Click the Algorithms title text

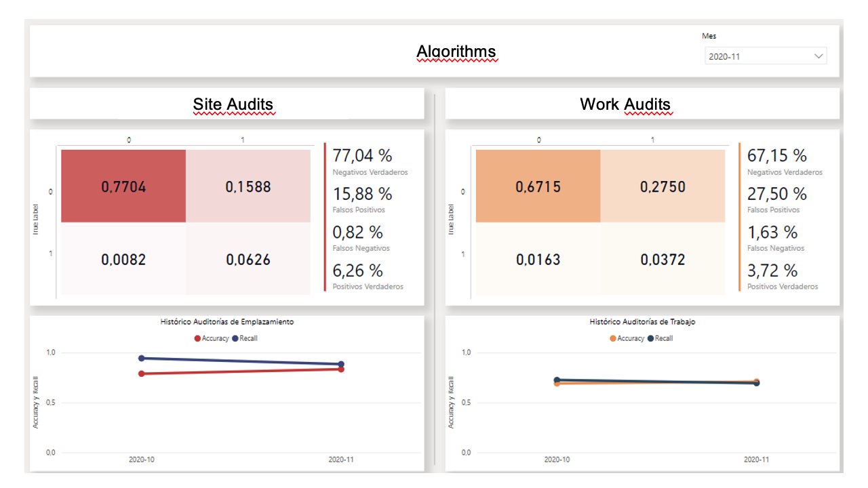click(456, 52)
